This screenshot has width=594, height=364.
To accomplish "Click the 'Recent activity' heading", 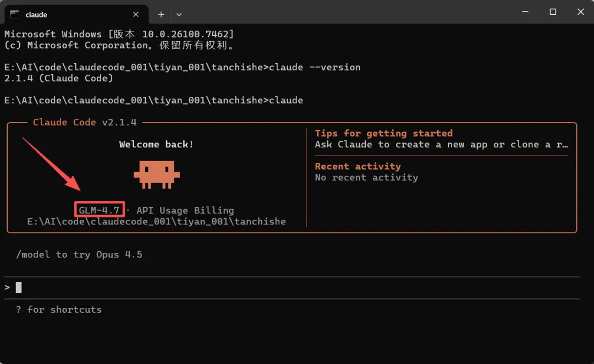I will 358,166.
